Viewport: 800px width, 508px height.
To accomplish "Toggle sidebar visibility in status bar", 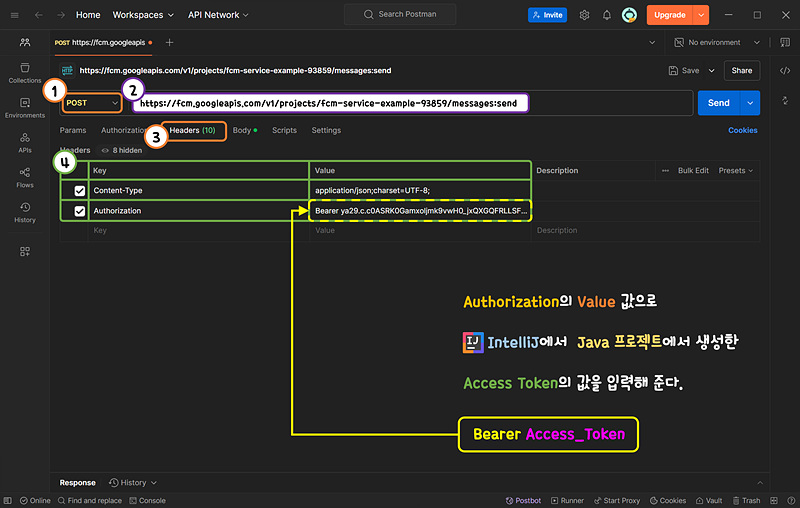I will (x=7, y=500).
